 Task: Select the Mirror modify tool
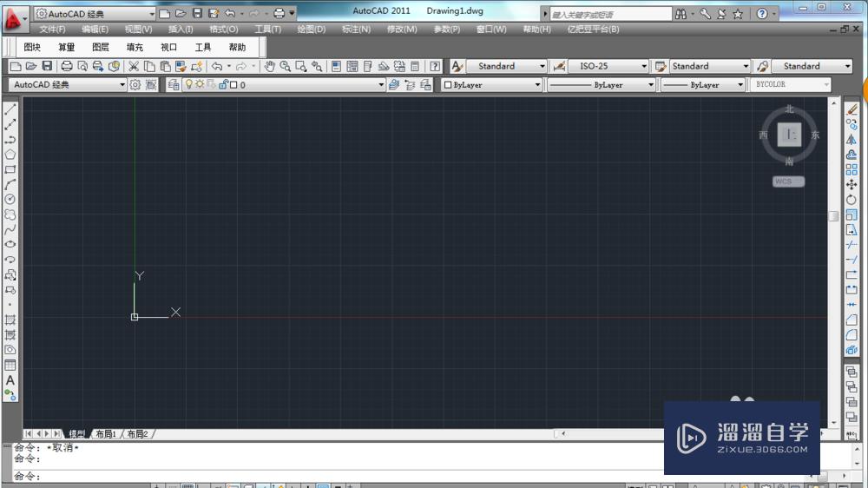852,140
